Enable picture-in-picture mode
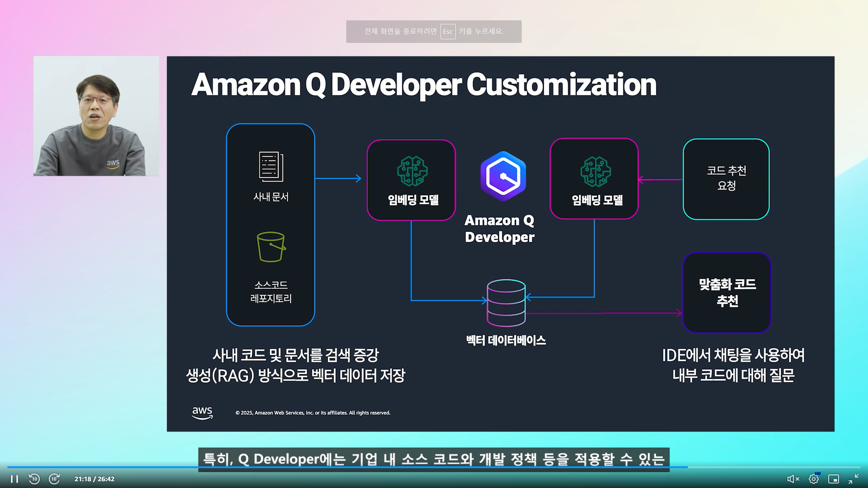This screenshot has height=488, width=868. (833, 479)
